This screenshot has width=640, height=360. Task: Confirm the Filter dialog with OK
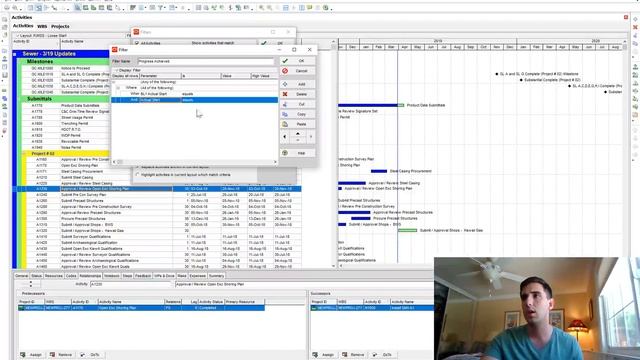[x=297, y=61]
